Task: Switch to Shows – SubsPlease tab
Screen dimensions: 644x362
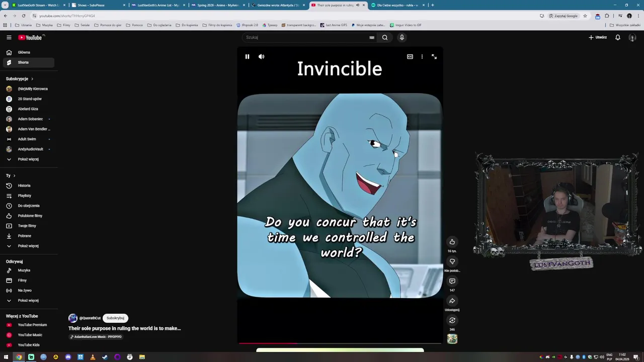Action: (x=98, y=5)
